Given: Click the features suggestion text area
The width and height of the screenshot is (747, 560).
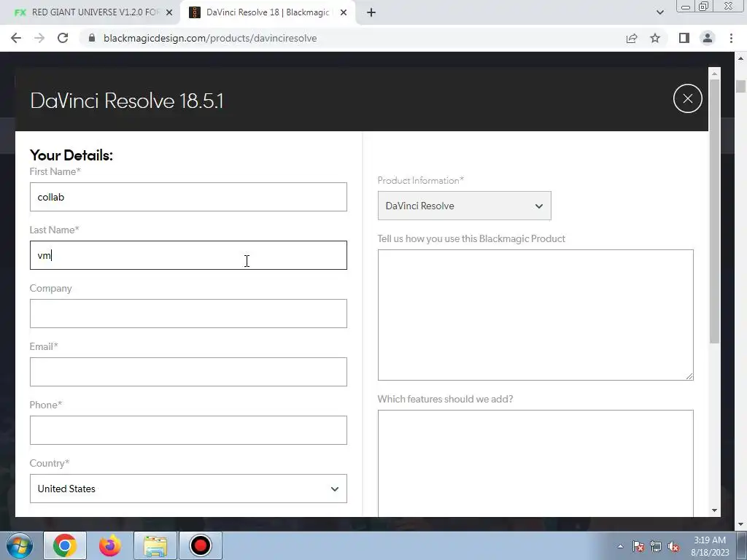Looking at the screenshot, I should pyautogui.click(x=535, y=463).
